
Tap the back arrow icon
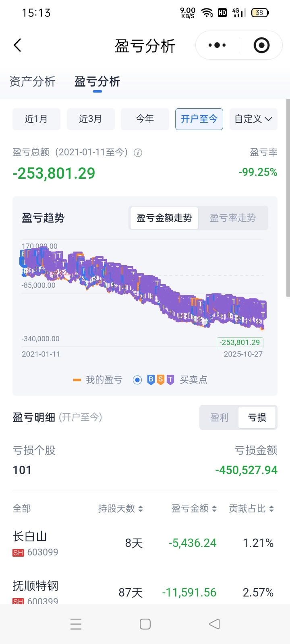point(17,45)
